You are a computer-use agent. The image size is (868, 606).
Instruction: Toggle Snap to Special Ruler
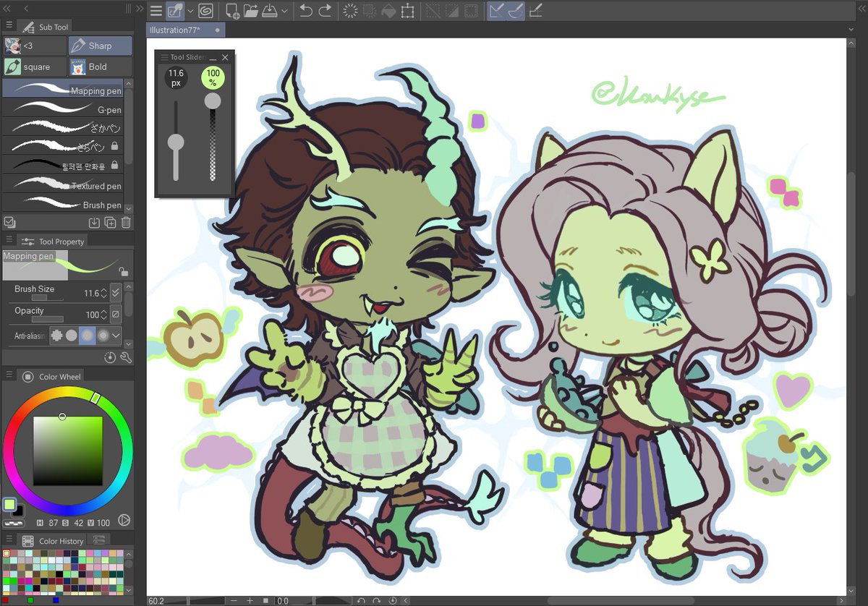coord(515,11)
